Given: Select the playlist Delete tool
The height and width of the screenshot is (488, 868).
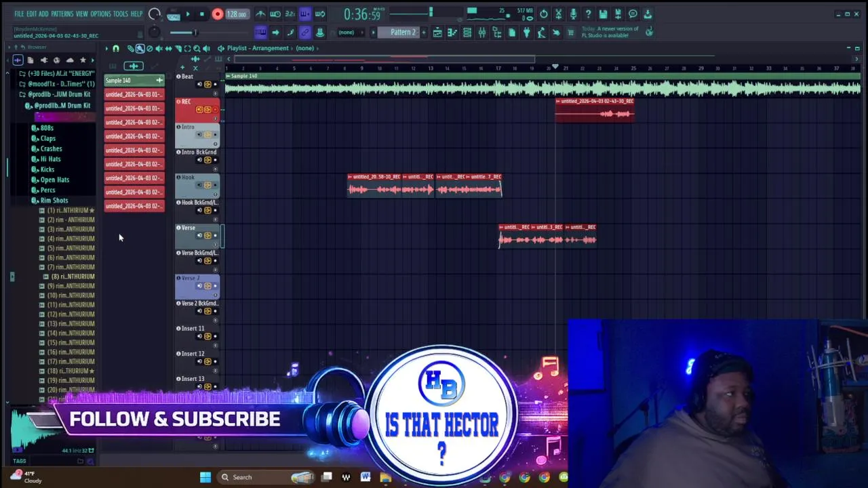Looking at the screenshot, I should 149,48.
